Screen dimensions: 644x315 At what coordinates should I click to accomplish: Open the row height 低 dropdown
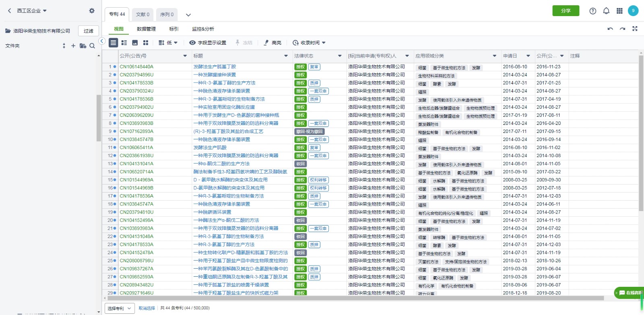point(168,43)
